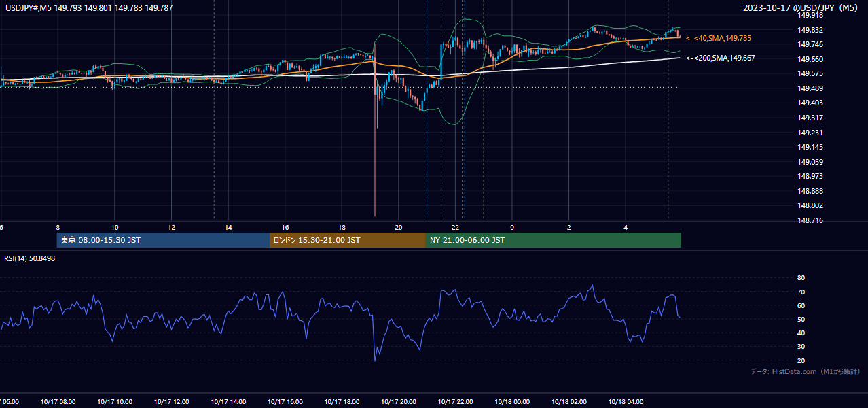Click hour tick 2 on price chart axis
This screenshot has height=408, width=868.
pyautogui.click(x=569, y=228)
